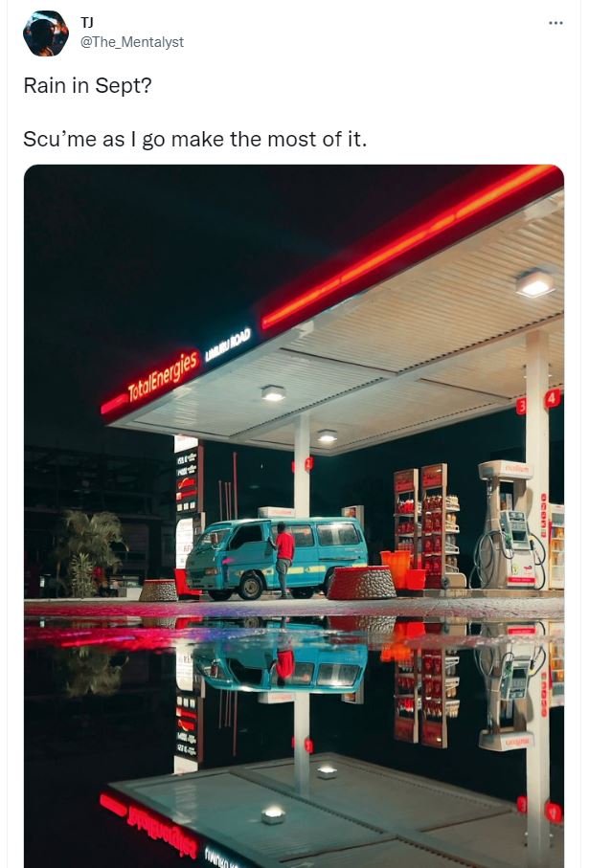Open TJ's profile picture avatar
Viewport: 589px width, 868px height.
(x=45, y=33)
